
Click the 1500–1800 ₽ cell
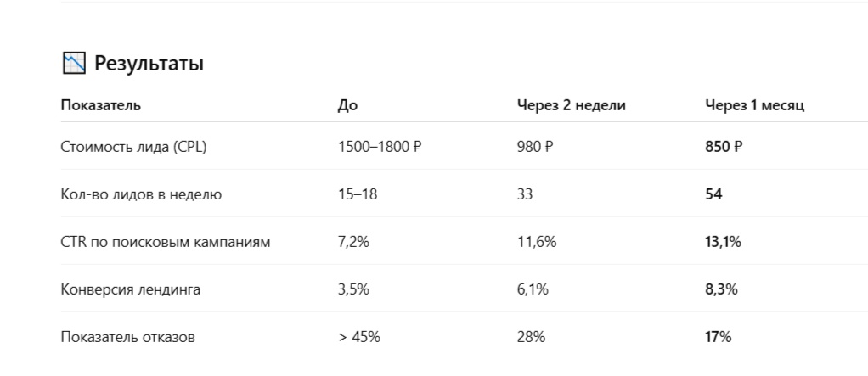380,147
